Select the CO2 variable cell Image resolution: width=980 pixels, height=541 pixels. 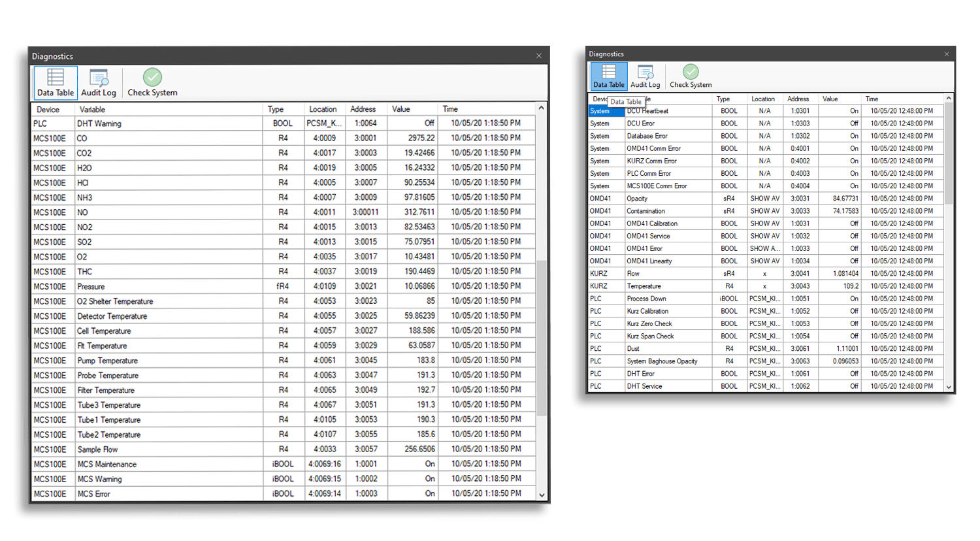[169, 153]
